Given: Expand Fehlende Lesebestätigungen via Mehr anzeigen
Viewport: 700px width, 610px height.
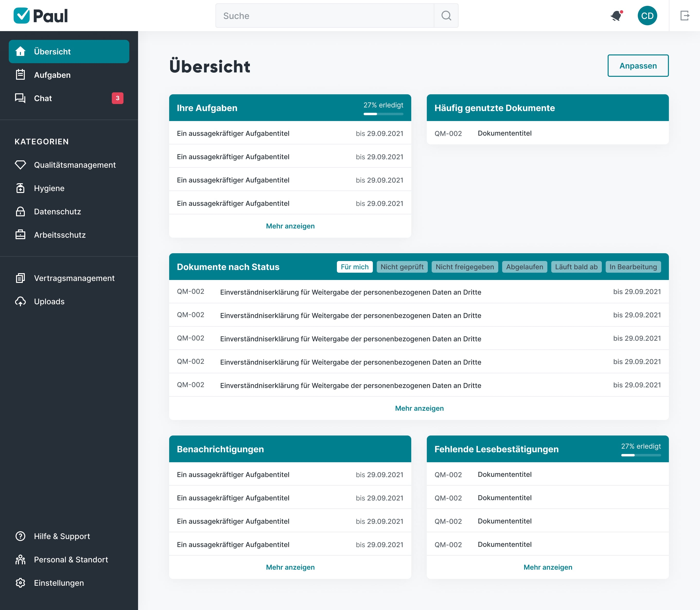Looking at the screenshot, I should point(547,567).
